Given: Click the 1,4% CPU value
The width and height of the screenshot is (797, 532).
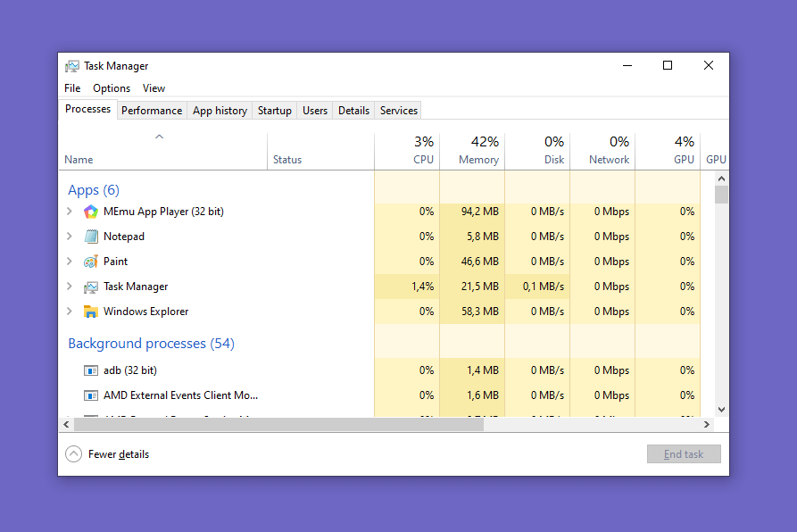Looking at the screenshot, I should tap(422, 287).
